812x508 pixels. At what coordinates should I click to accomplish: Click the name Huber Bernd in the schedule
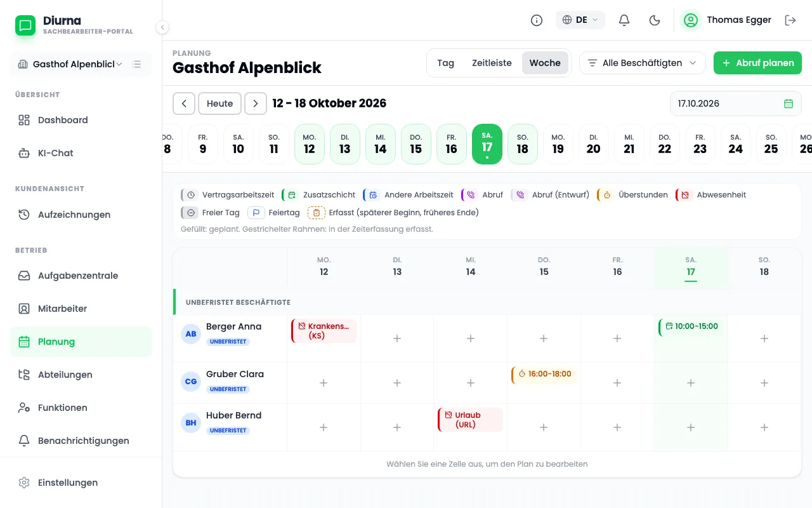[234, 415]
